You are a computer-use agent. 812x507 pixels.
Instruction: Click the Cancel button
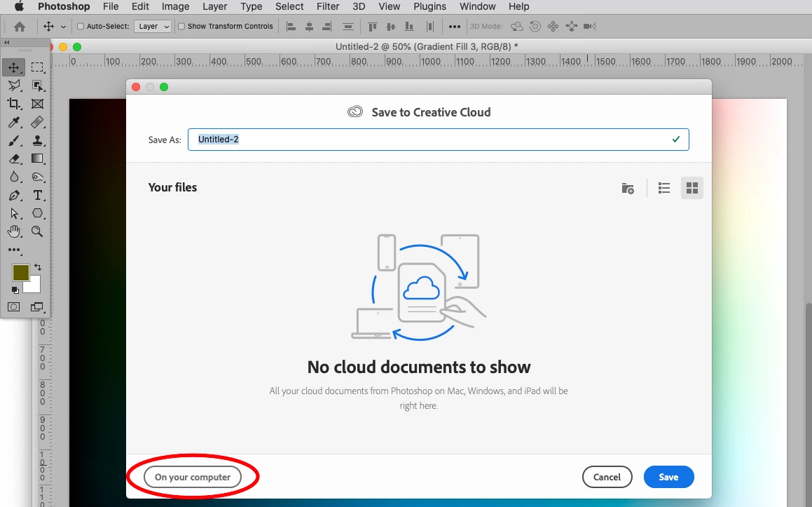tap(607, 477)
